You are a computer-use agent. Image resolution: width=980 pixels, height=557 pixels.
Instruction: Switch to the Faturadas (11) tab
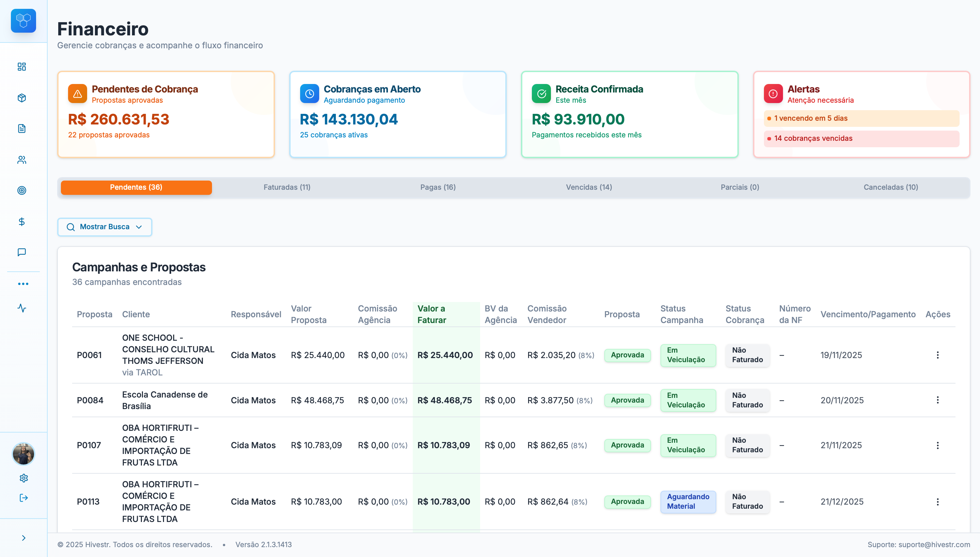coord(287,187)
